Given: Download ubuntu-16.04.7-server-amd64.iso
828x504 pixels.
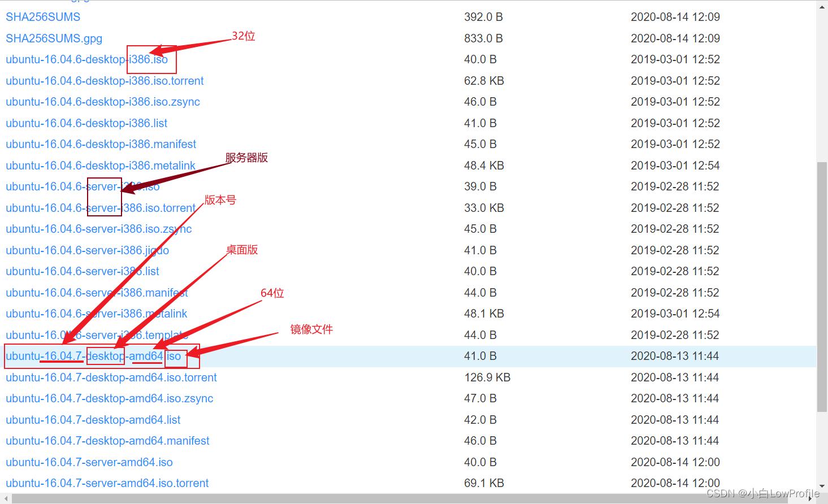Looking at the screenshot, I should click(89, 462).
